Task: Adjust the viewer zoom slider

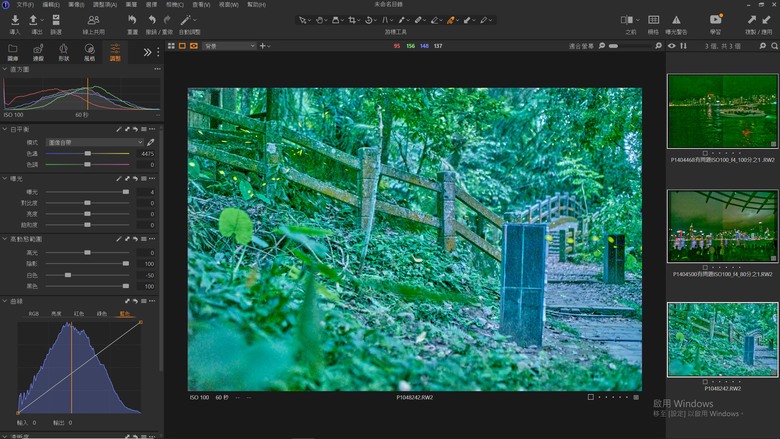Action: tap(629, 46)
